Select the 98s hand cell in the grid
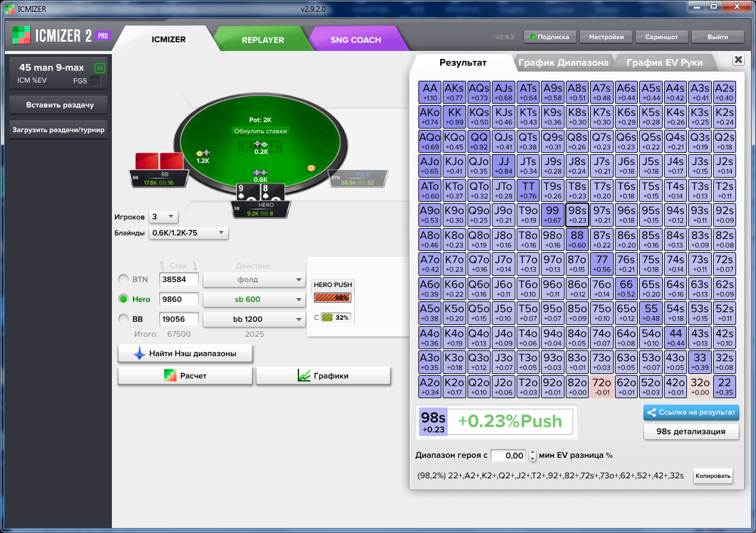The width and height of the screenshot is (756, 533). coord(578,214)
